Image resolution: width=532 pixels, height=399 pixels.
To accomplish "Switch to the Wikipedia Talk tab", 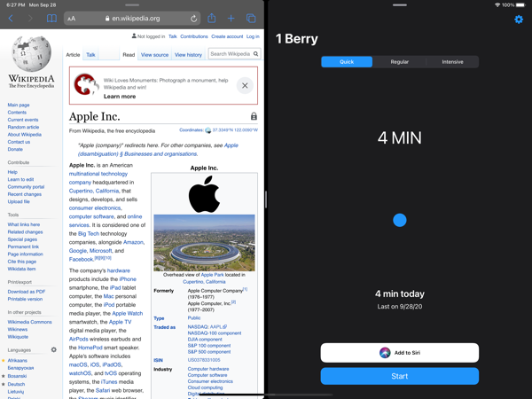I will [x=90, y=55].
